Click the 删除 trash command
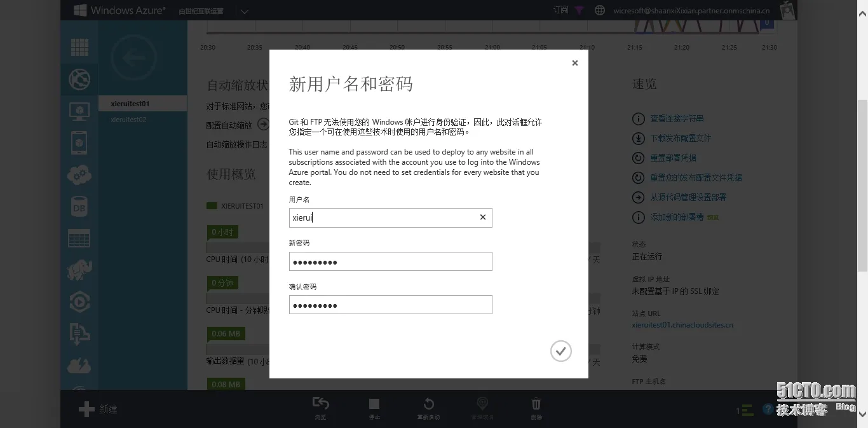The image size is (868, 428). pos(536,408)
